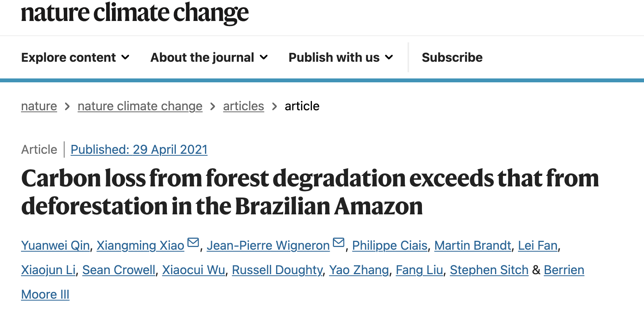Open Sean Crowell author link
Viewport: 644px width, 313px height.
coord(119,270)
